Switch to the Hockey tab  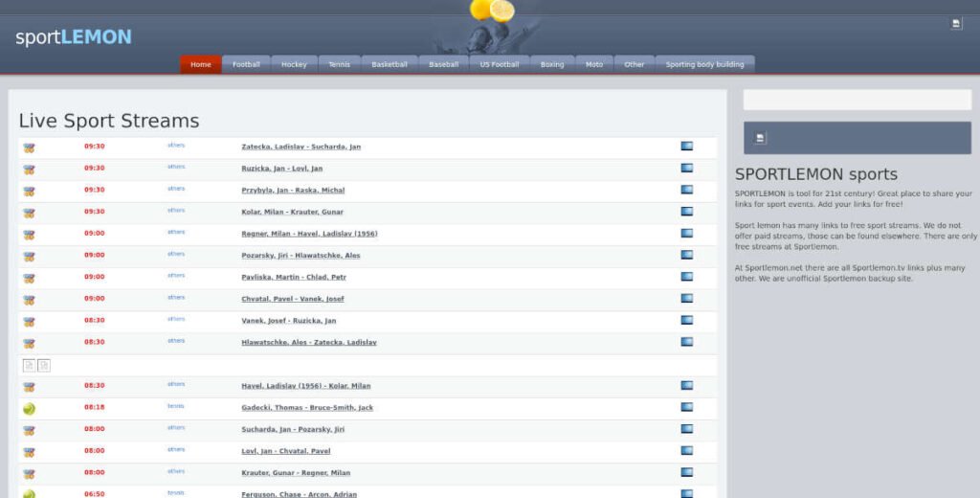[x=294, y=65]
